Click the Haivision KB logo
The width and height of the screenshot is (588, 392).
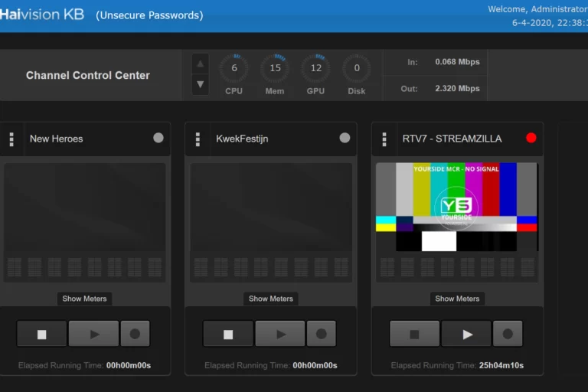[41, 15]
